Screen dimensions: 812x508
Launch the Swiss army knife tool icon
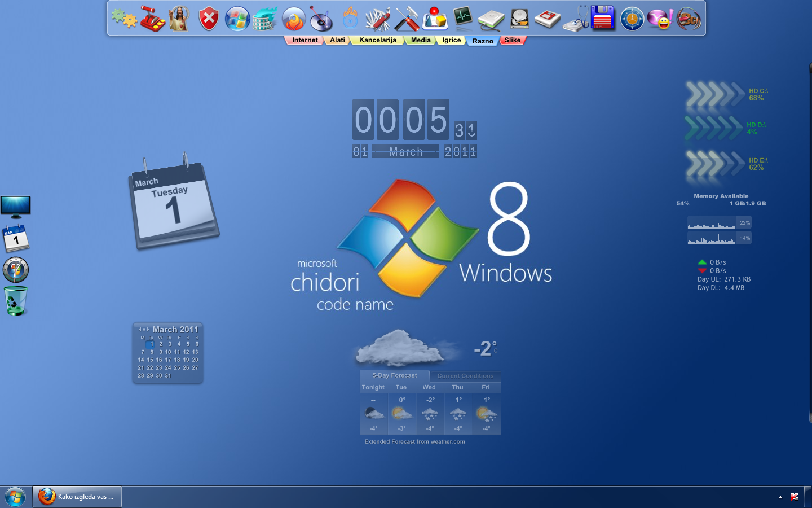pyautogui.click(x=378, y=19)
